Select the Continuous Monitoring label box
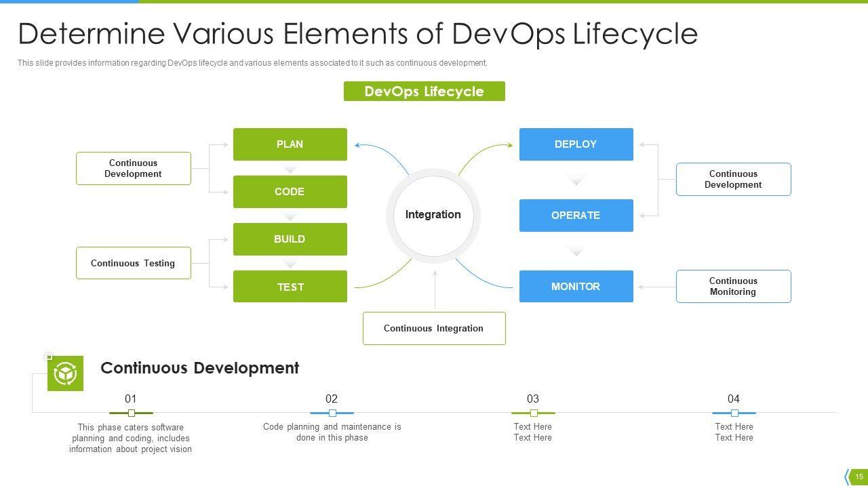The height and width of the screenshot is (488, 868). tap(733, 286)
